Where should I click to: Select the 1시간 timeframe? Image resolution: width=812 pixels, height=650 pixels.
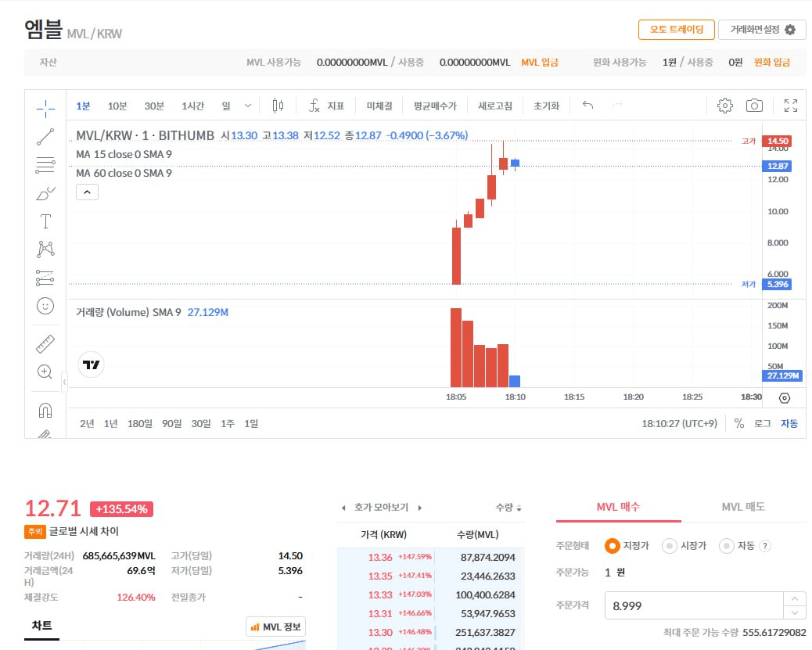click(192, 106)
